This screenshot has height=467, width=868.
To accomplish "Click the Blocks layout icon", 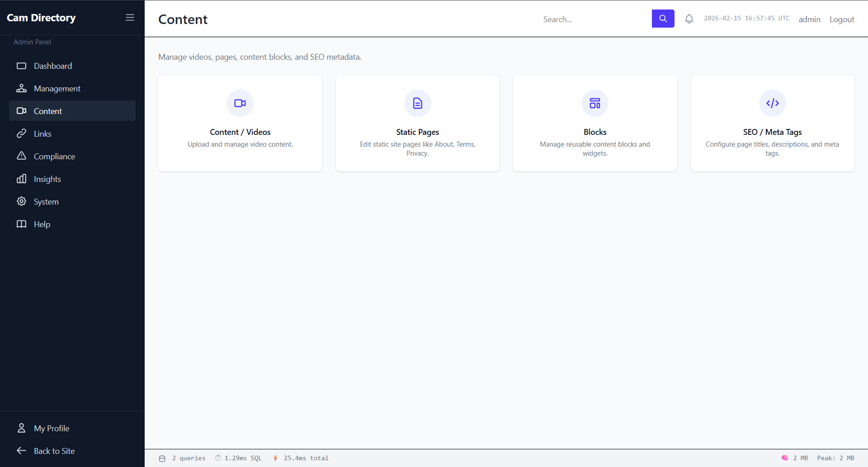I will [594, 103].
